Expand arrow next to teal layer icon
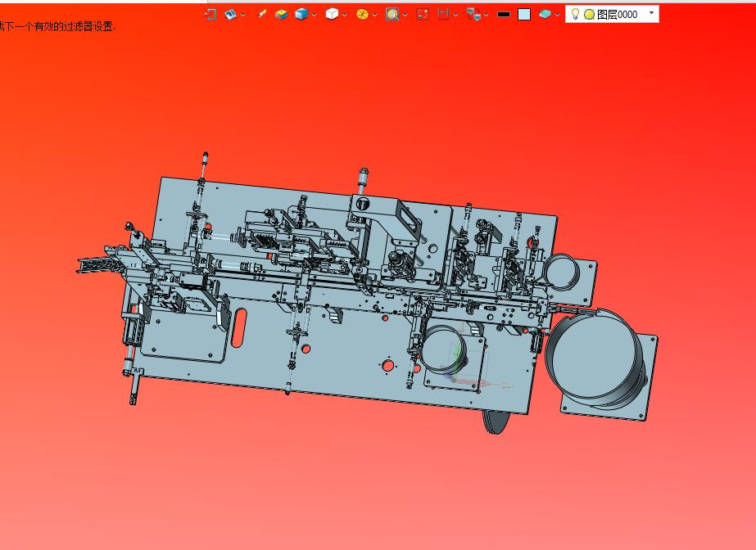The width and height of the screenshot is (756, 550). click(557, 15)
